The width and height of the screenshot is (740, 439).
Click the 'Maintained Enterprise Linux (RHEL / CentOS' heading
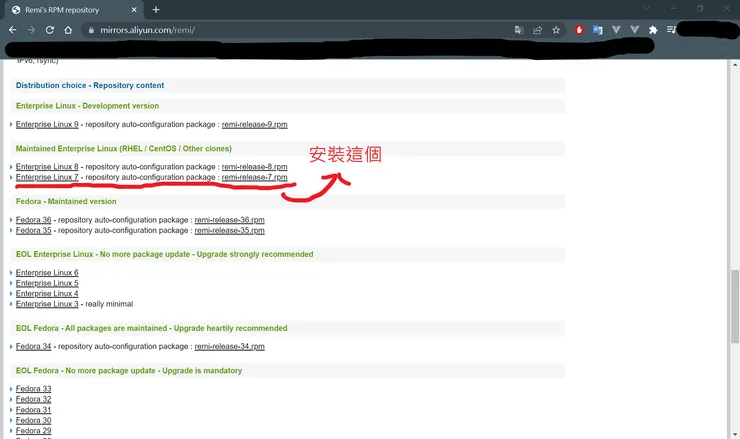pos(124,148)
